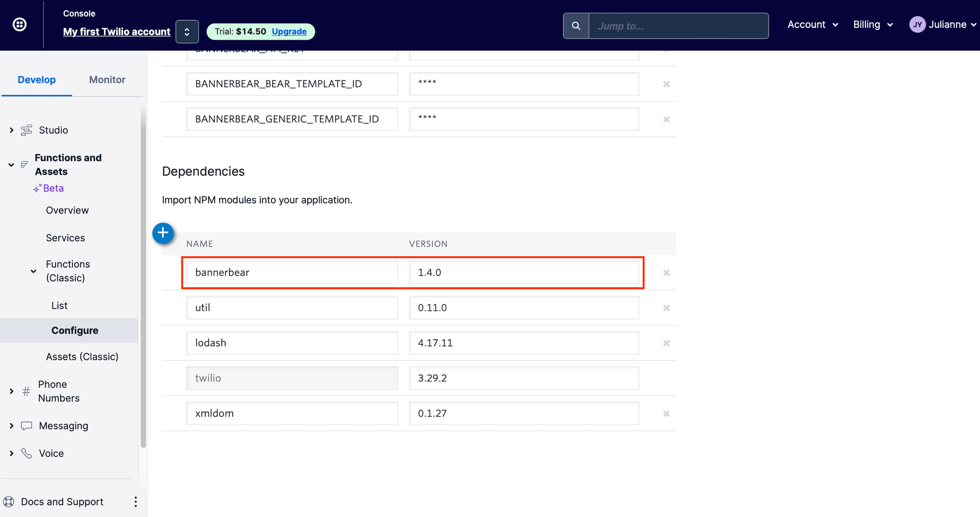Expand the Phone Numbers chevron
The image size is (980, 517).
pos(11,391)
